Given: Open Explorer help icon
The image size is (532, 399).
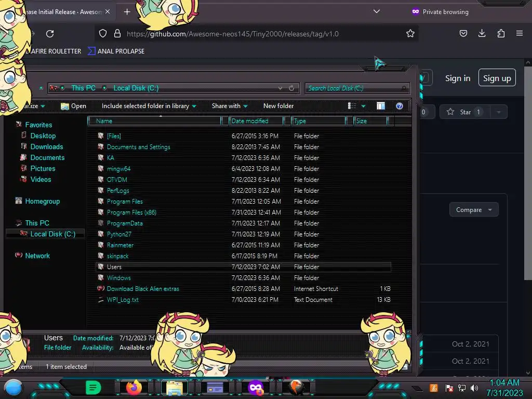Looking at the screenshot, I should tap(400, 106).
